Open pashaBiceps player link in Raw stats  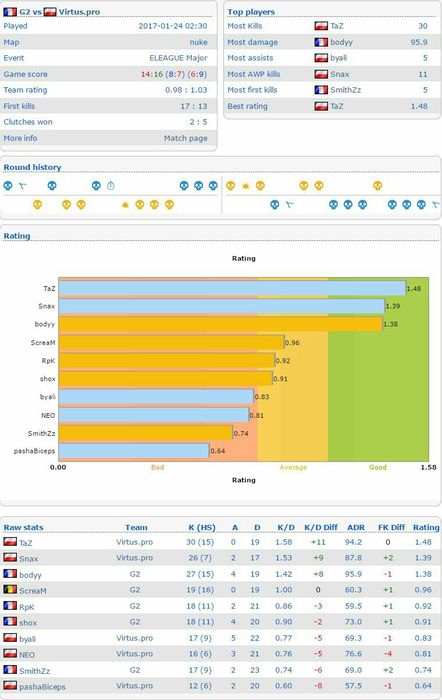(42, 687)
